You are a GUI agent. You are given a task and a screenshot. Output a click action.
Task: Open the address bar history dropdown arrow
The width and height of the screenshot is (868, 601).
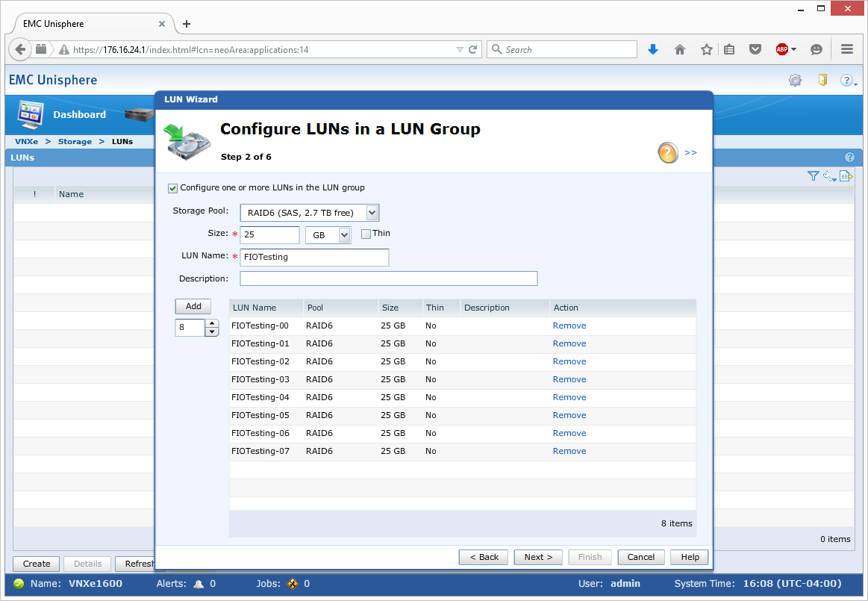tap(460, 49)
